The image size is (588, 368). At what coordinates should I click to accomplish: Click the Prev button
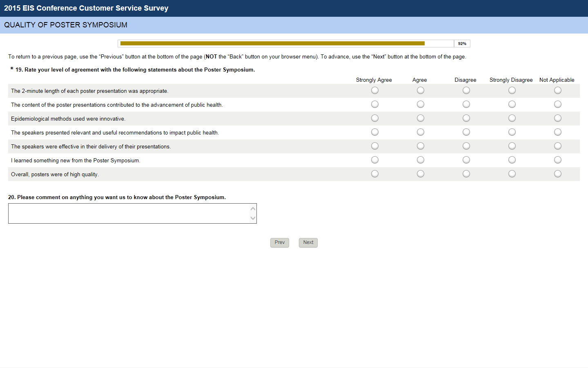point(280,242)
